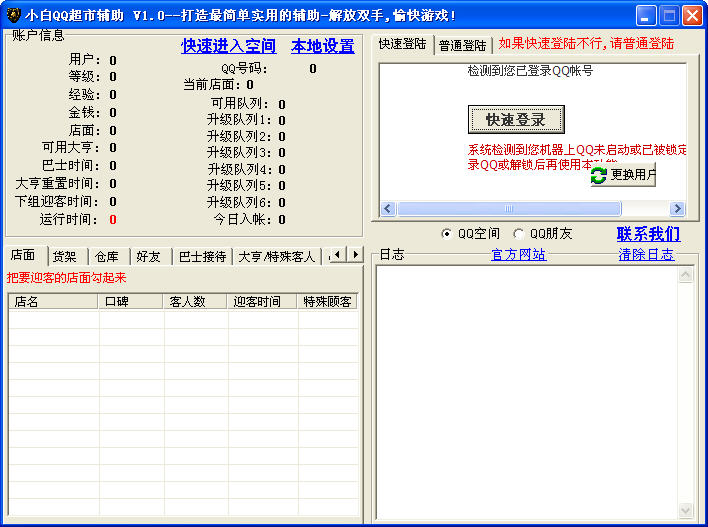Screen dimensions: 708x527
Task: Click the 特殊顾客 column header
Action: (327, 302)
